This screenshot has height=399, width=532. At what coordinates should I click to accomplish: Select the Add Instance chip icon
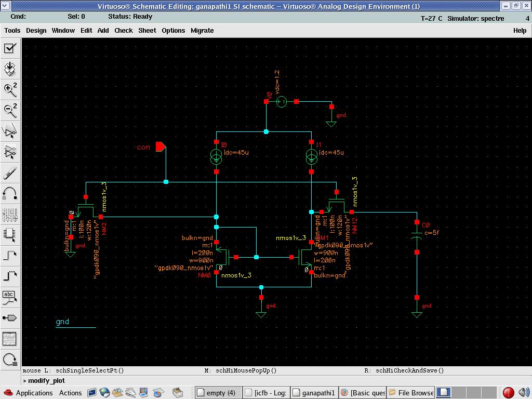(10, 234)
